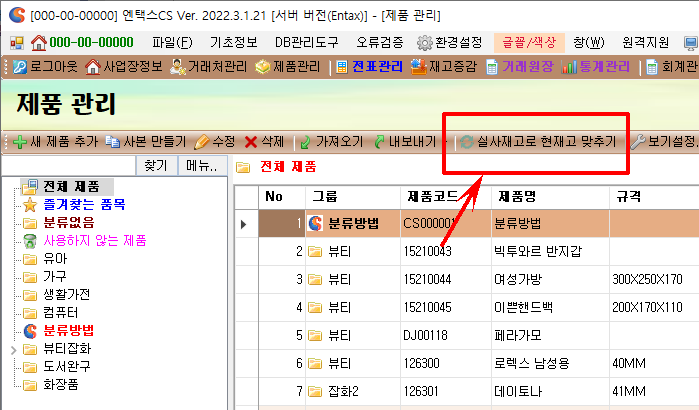Open 재고증감 icon
Viewport: 699px width, 410px height.
coord(418,67)
